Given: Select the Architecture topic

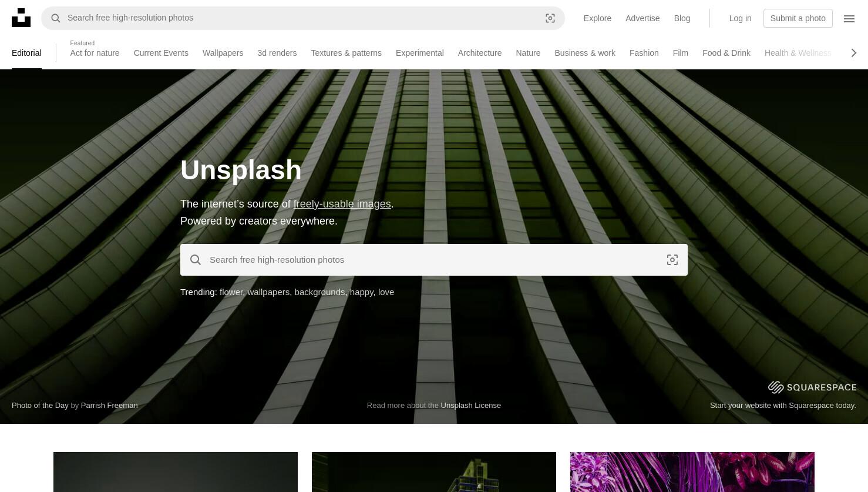Looking at the screenshot, I should click(x=480, y=53).
